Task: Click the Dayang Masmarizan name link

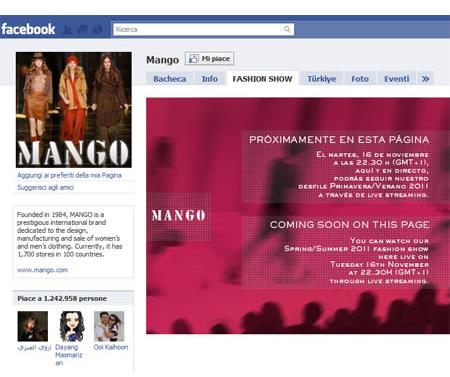Action: pos(69,355)
